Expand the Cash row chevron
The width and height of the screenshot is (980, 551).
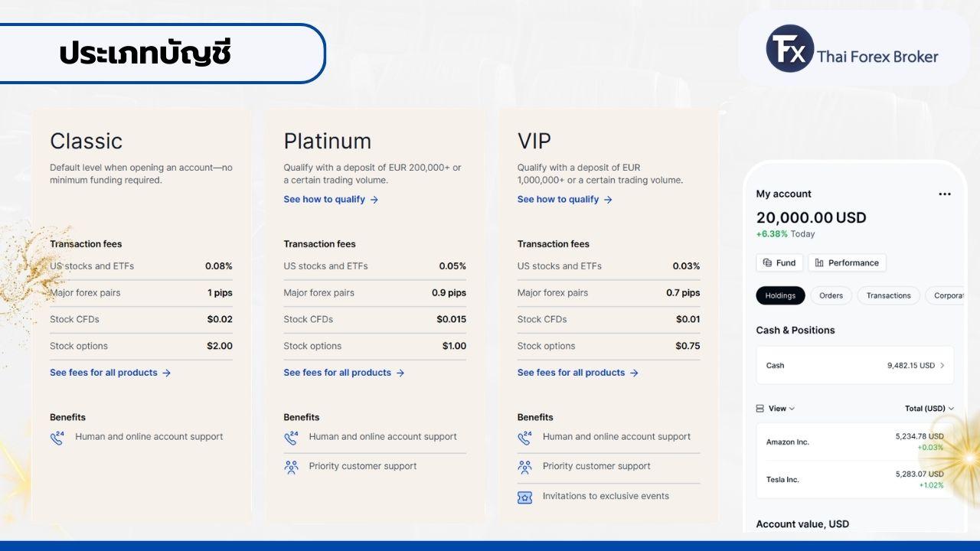[x=942, y=366]
